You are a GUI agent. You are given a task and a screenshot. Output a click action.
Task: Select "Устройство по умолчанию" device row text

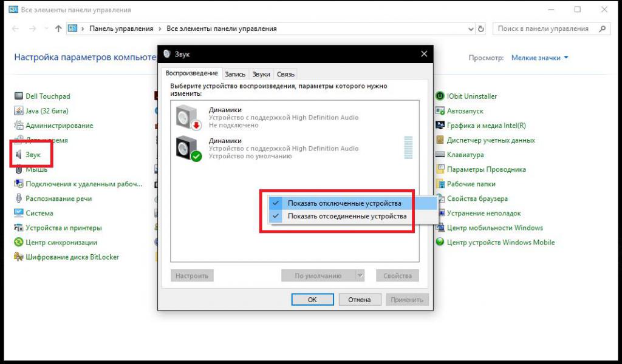click(250, 156)
